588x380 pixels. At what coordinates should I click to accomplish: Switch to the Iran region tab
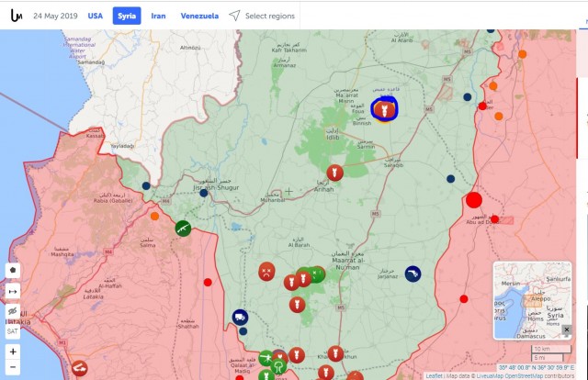[x=159, y=16]
